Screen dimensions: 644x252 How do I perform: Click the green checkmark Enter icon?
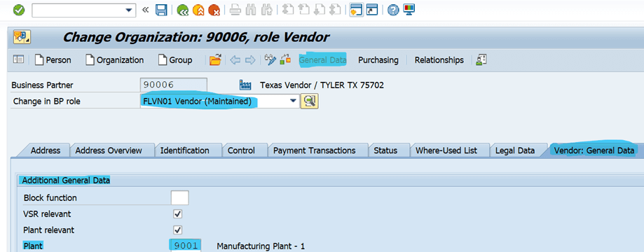[18, 10]
